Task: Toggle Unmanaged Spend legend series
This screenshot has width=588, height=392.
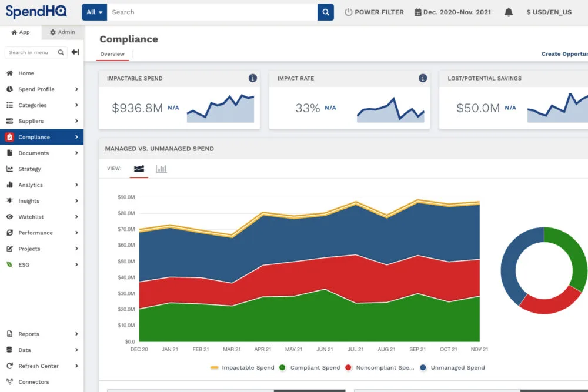Action: click(452, 368)
